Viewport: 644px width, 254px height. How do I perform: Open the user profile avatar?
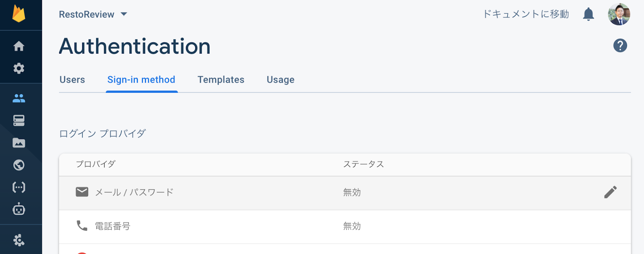click(x=619, y=15)
